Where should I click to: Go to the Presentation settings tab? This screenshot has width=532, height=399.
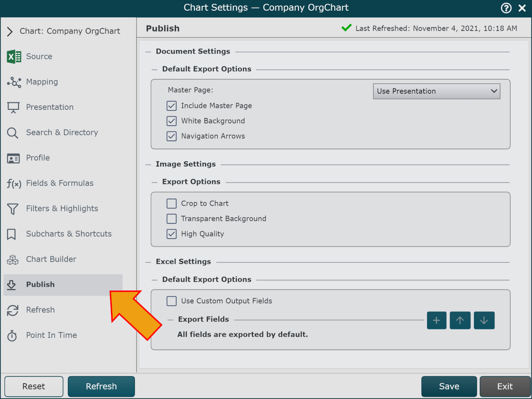coord(50,107)
